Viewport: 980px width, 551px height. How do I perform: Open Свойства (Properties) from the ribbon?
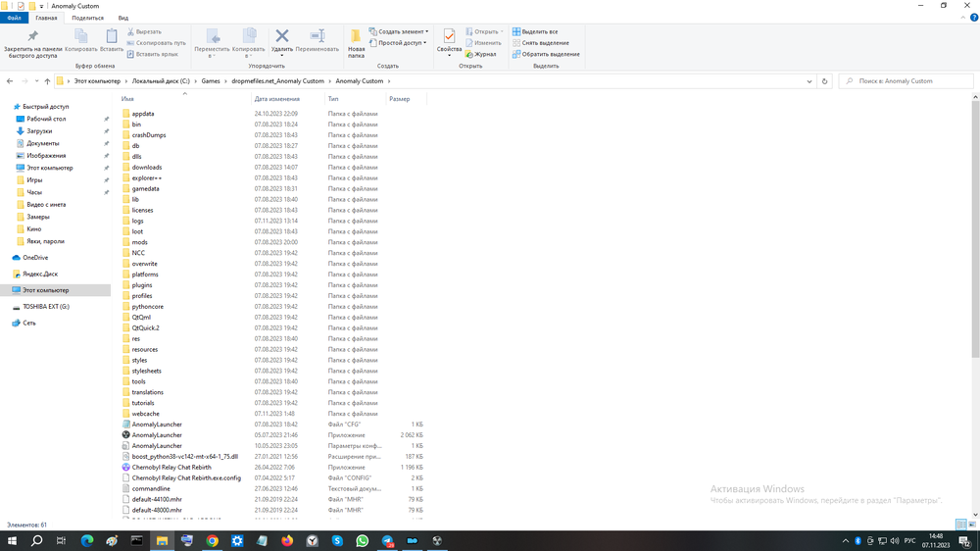pos(449,40)
